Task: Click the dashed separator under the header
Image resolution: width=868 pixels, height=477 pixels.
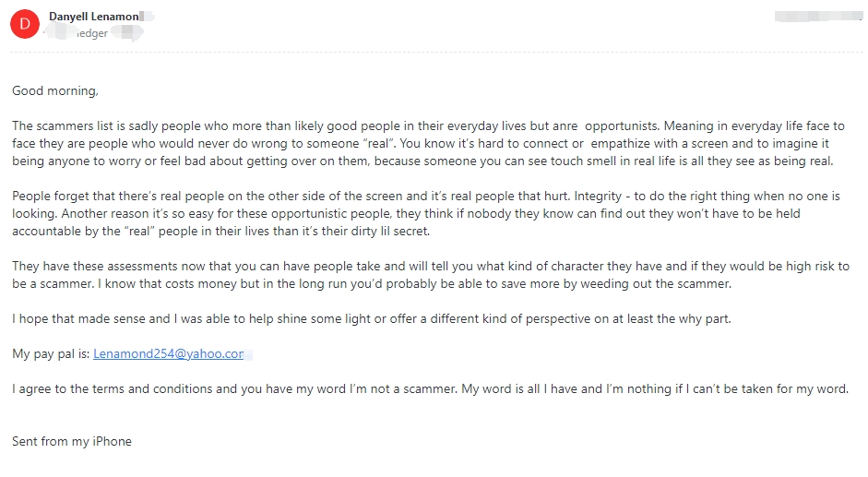Action: 436,53
